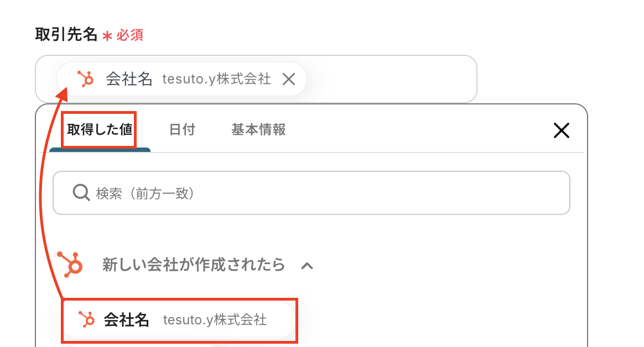The image size is (644, 347).
Task: Click the magnifier search icon
Action: (x=81, y=193)
